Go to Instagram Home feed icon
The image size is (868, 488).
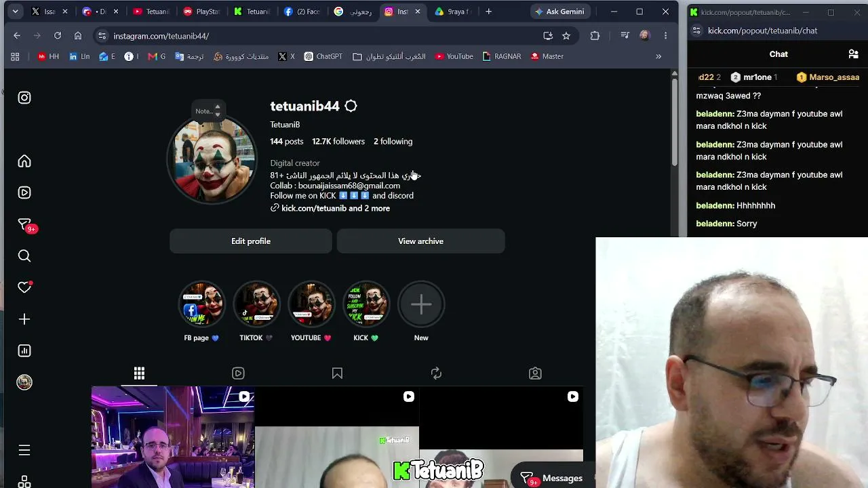point(24,161)
